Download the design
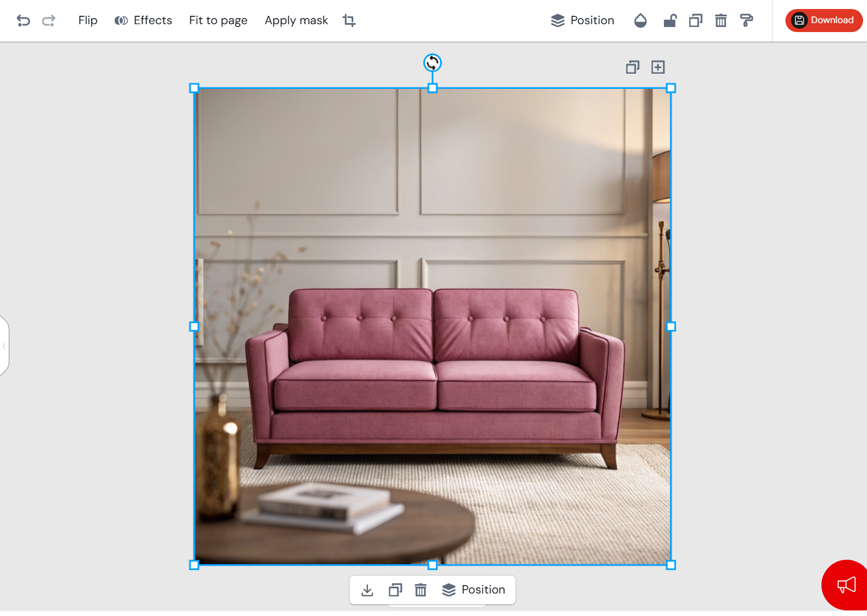The image size is (867, 616). click(x=824, y=20)
